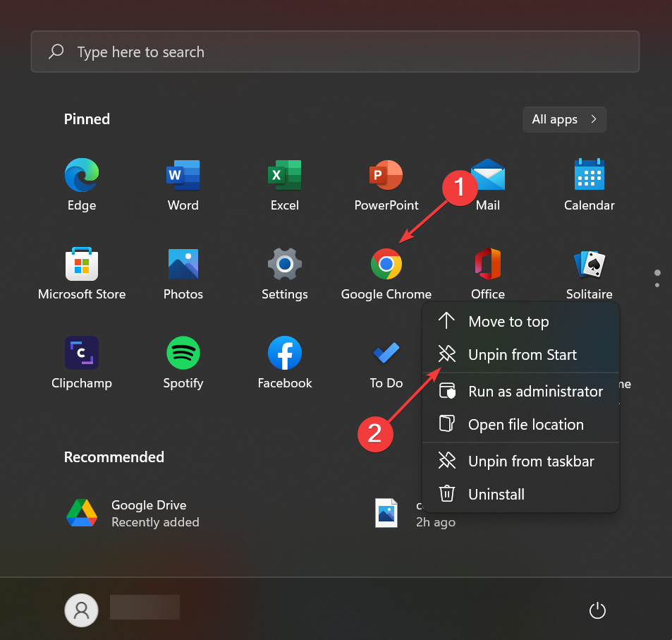Open the Edge browser icon
Image resolution: width=672 pixels, height=640 pixels.
coord(81,175)
